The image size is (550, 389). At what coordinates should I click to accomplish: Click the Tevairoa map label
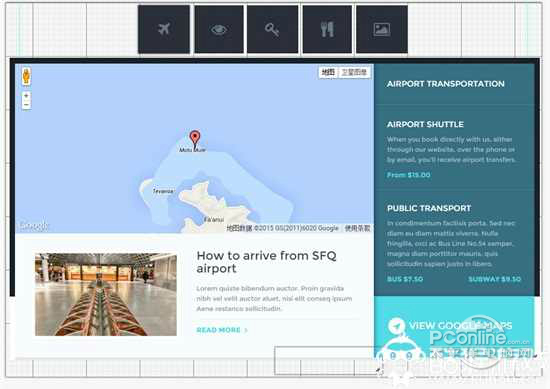[x=163, y=191]
